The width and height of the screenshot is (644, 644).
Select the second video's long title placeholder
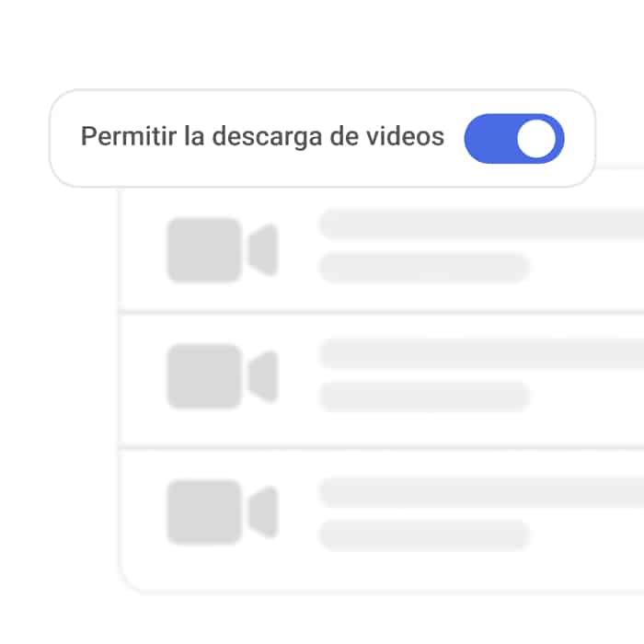tap(482, 353)
